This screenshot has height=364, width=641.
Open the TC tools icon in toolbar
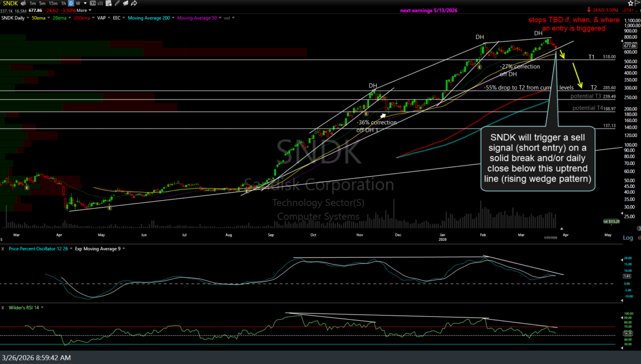pos(92,3)
